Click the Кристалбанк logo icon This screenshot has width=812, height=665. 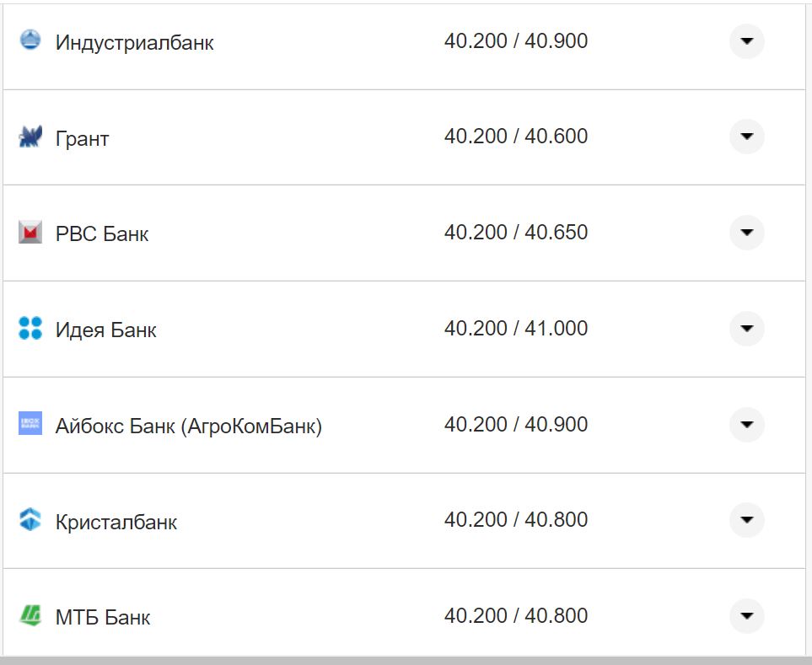pyautogui.click(x=30, y=520)
